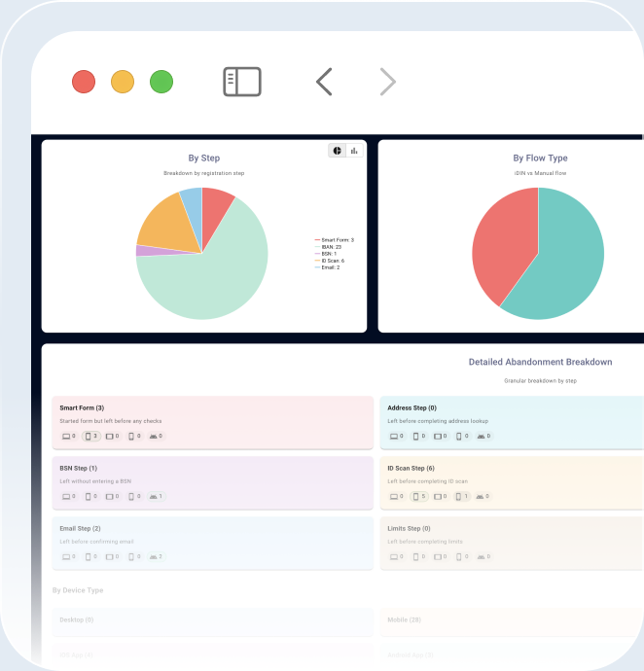Click the Android chip showing 2 in Email Step

[x=157, y=557]
